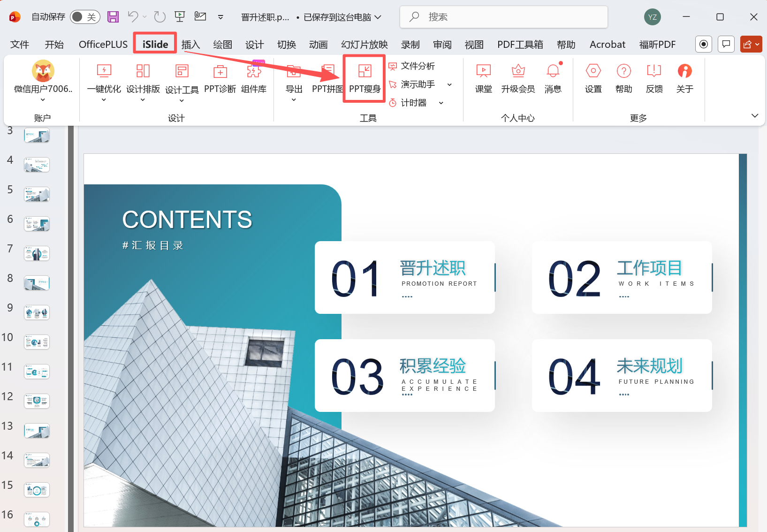Select slide 9 thumbnail in the panel
Viewport: 767px width, 532px height.
(x=37, y=312)
